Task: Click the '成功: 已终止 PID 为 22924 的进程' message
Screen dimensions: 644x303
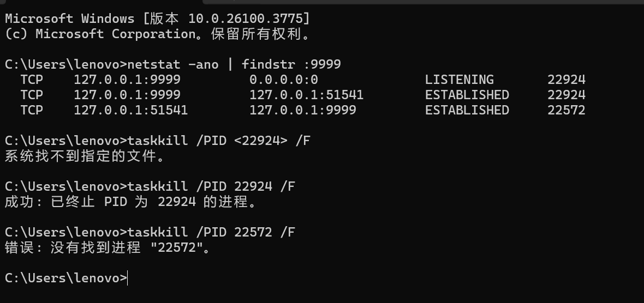Action: (130, 202)
